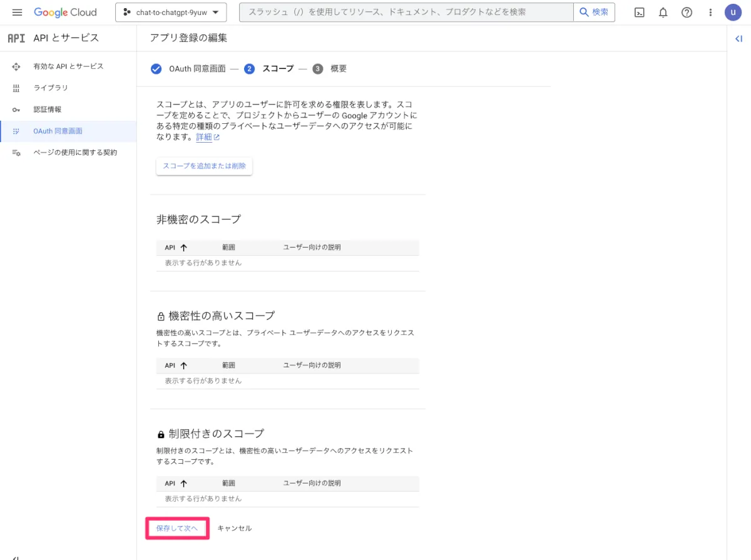751x560 pixels.
Task: Activate Cloud Shell terminal icon
Action: [640, 13]
